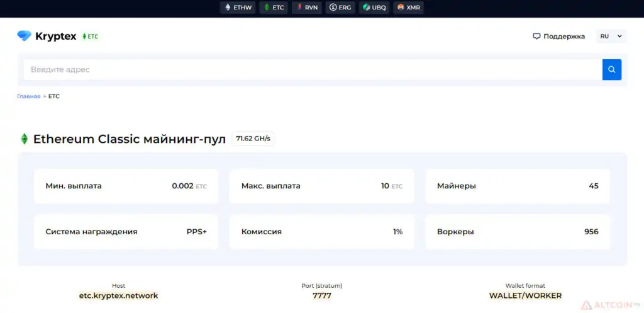The height and width of the screenshot is (313, 644).
Task: Click the Ethereum Classic майнинг-пул heading
Action: (130, 139)
